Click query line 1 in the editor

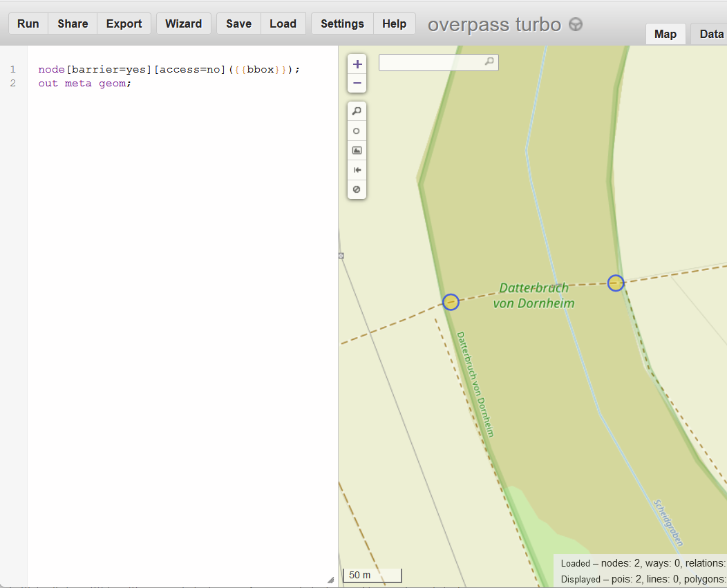[x=169, y=70]
